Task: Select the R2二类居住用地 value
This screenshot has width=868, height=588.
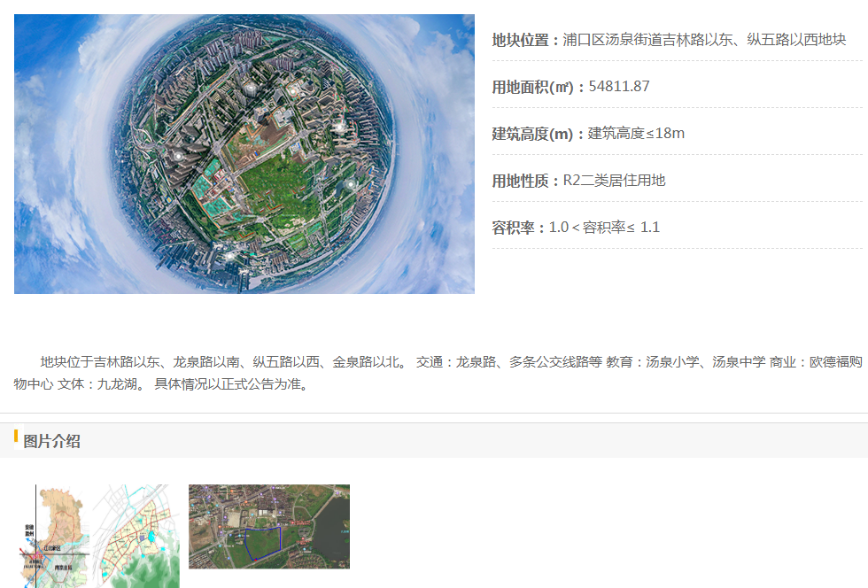Action: pos(614,181)
